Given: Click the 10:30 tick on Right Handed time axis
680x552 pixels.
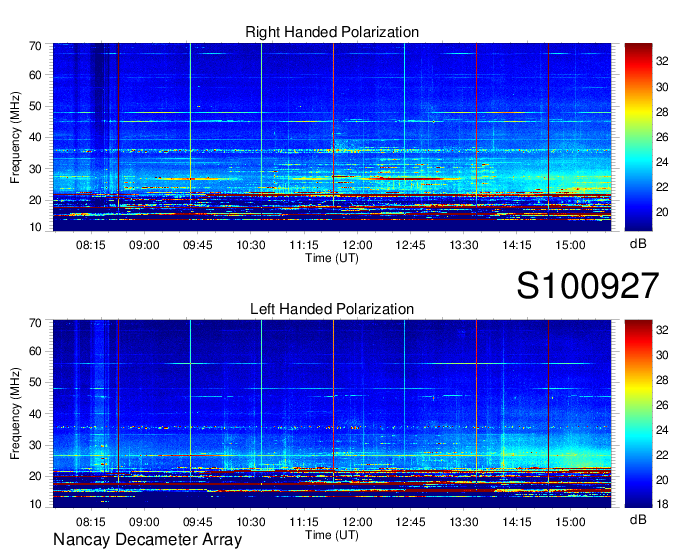Looking at the screenshot, I should (x=251, y=245).
